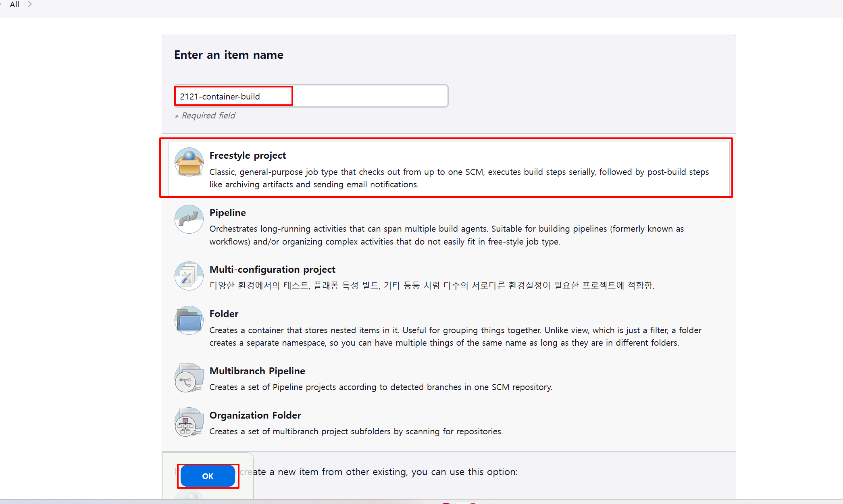Screen dimensions: 843x504
Task: Choose Multibranch Pipeline item type
Action: pyautogui.click(x=257, y=371)
